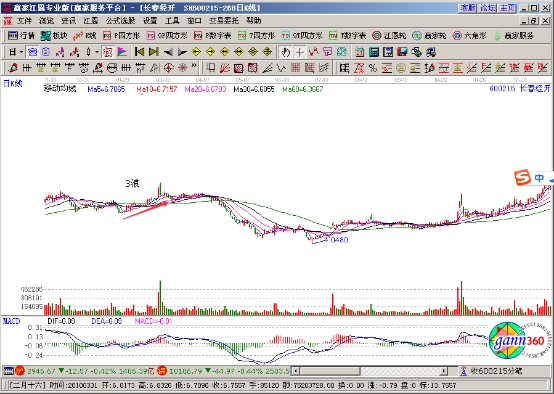Toggle the pressed indicator-overlay button beside the flag icon

108,52
